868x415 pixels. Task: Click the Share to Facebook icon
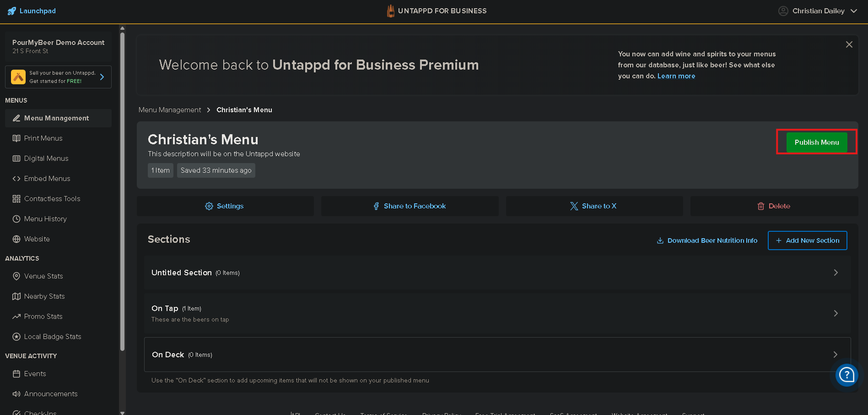[376, 206]
